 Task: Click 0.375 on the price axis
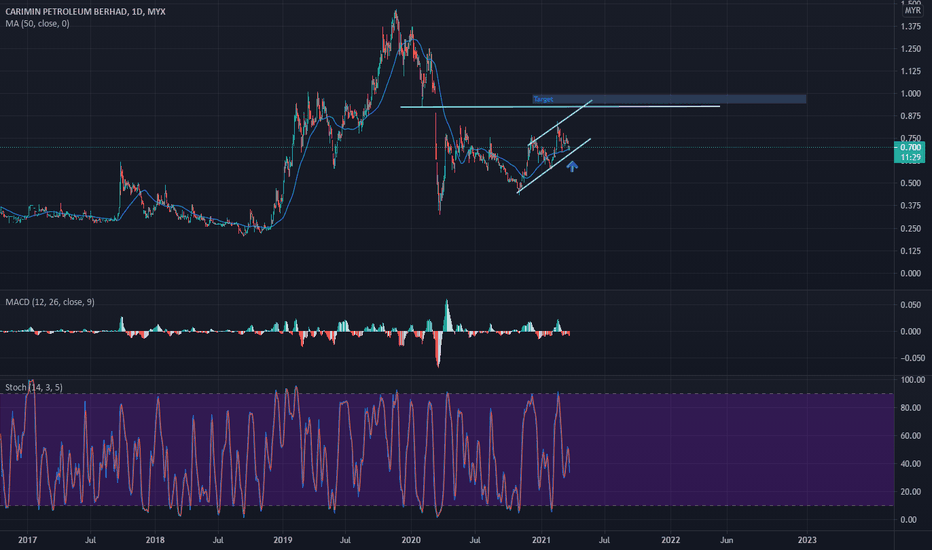[x=911, y=206]
